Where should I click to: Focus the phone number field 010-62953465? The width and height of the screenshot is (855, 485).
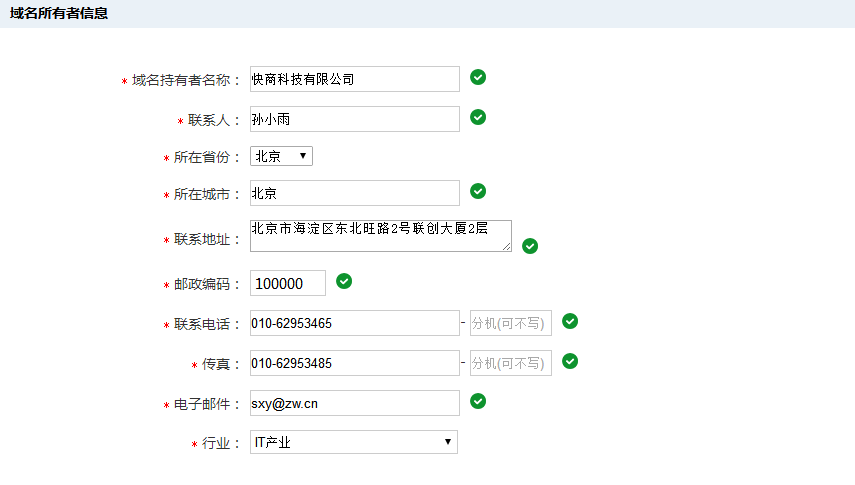click(x=355, y=323)
